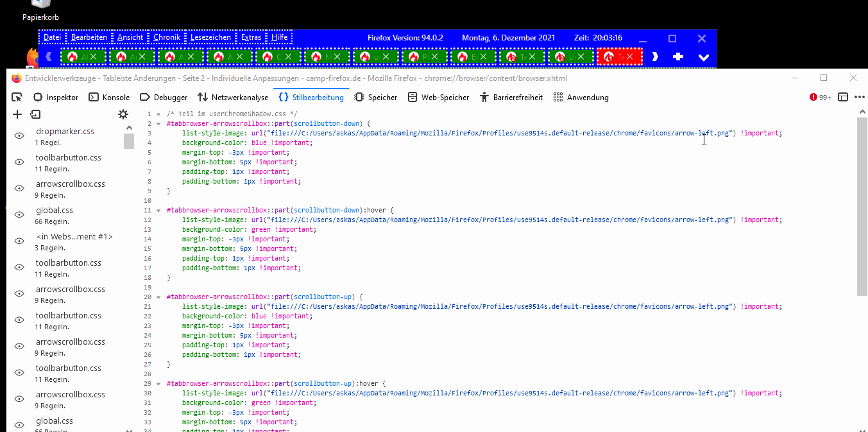The height and width of the screenshot is (432, 868).
Task: Toggle eye icon for <in Webs...ment #1>
Action: pos(19,241)
